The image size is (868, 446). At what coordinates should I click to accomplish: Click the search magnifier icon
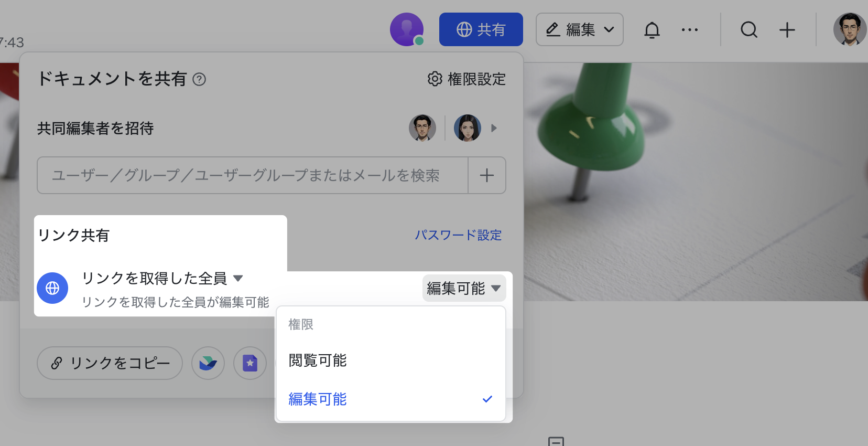tap(748, 30)
